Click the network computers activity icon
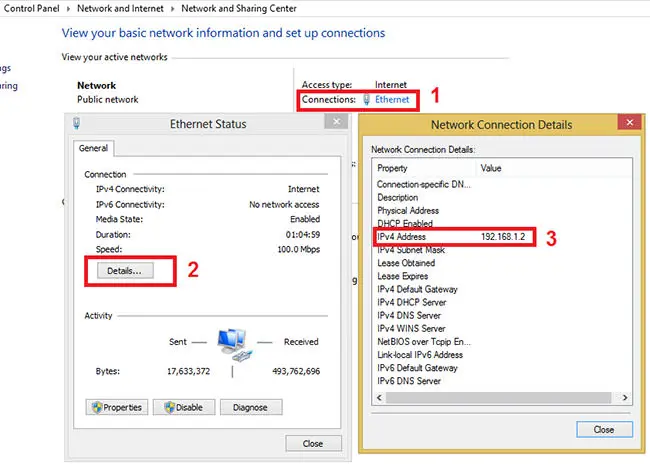This screenshot has width=650, height=466. click(234, 344)
